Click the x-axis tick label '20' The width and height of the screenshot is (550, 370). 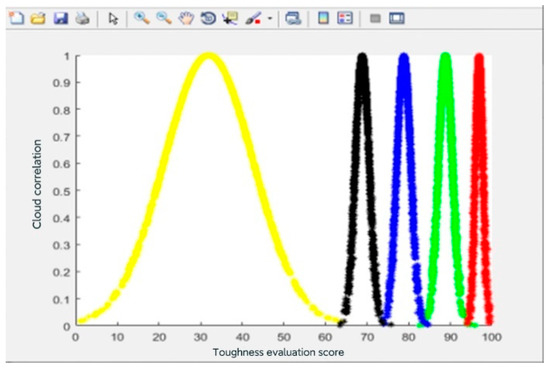point(159,337)
